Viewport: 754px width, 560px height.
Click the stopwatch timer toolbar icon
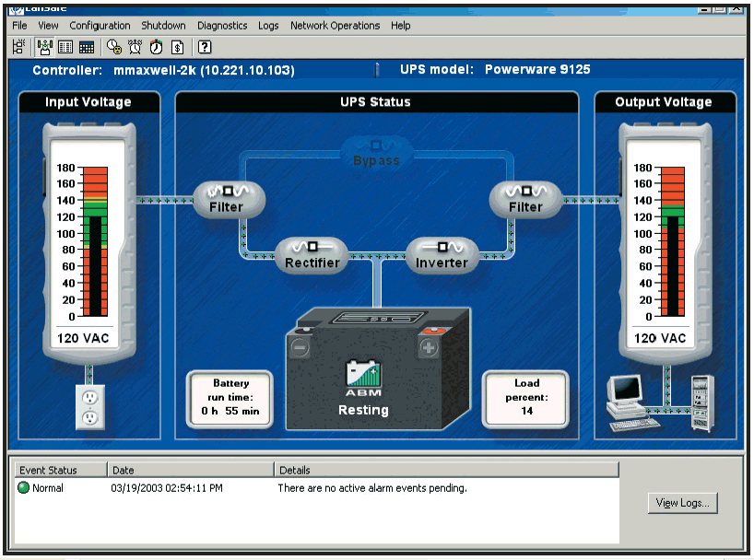click(x=156, y=47)
